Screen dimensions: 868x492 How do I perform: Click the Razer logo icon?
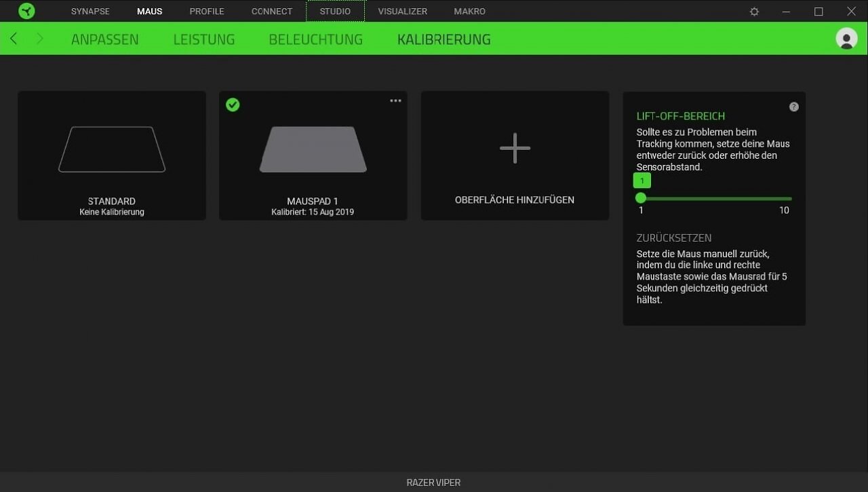(x=26, y=11)
